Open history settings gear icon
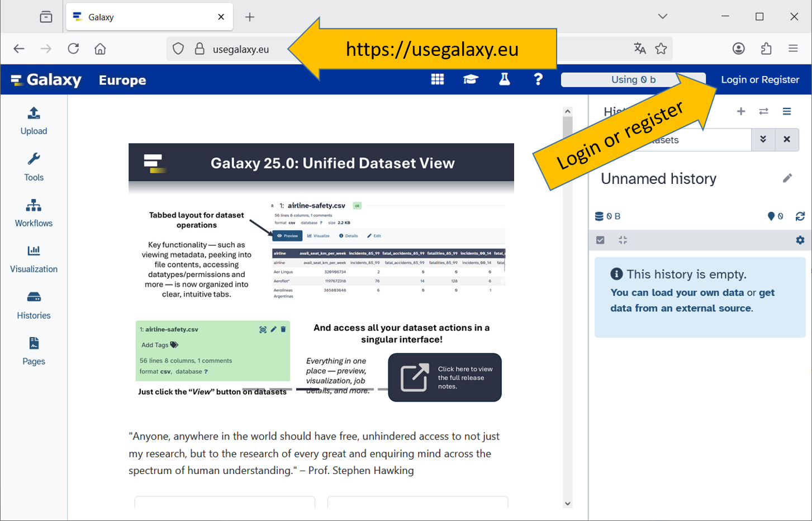812x521 pixels. point(800,240)
